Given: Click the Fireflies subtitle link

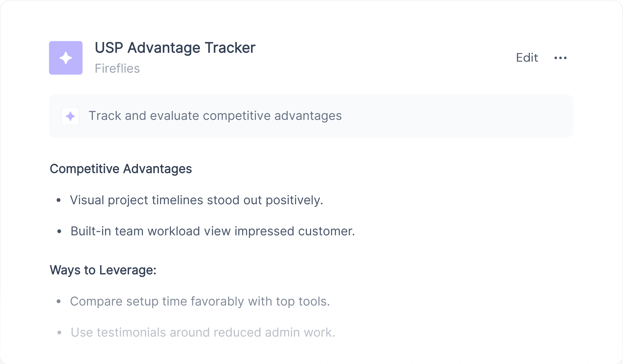Looking at the screenshot, I should (x=117, y=68).
